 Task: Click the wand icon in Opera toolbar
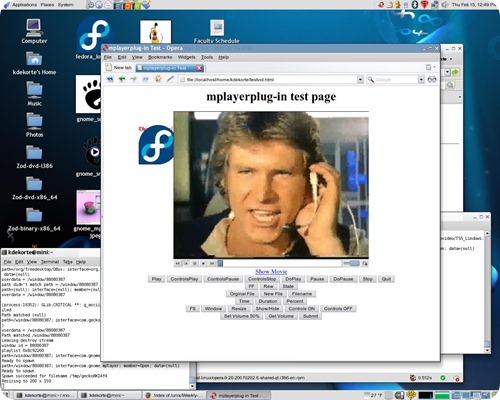[x=170, y=79]
